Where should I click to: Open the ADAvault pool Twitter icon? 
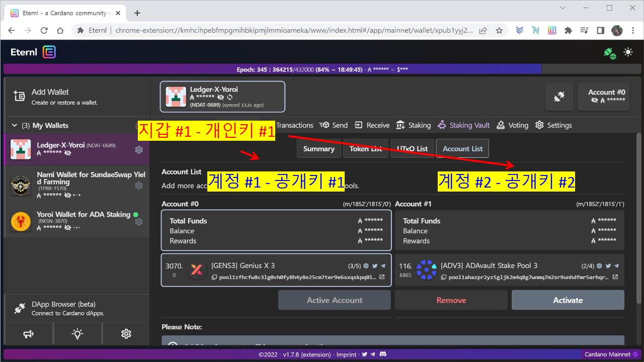[x=608, y=266]
